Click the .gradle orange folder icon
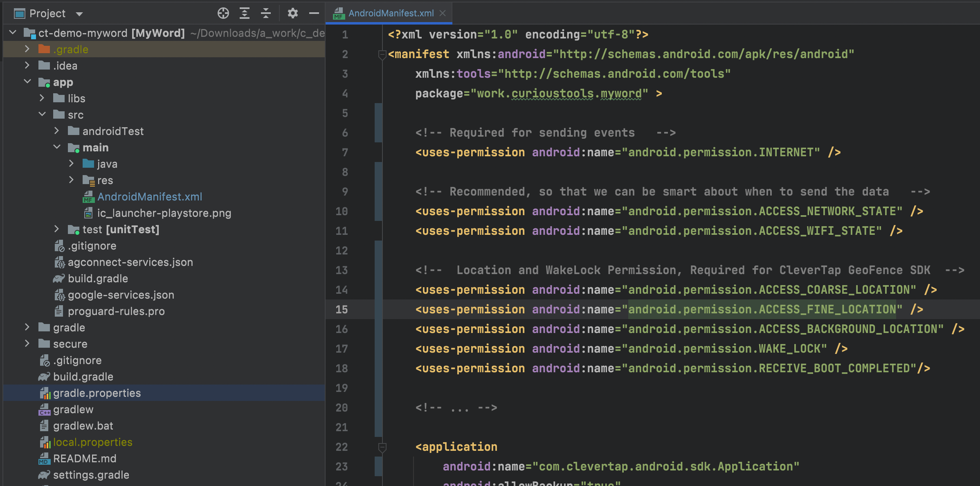Screen dimensions: 980x486 pyautogui.click(x=44, y=49)
